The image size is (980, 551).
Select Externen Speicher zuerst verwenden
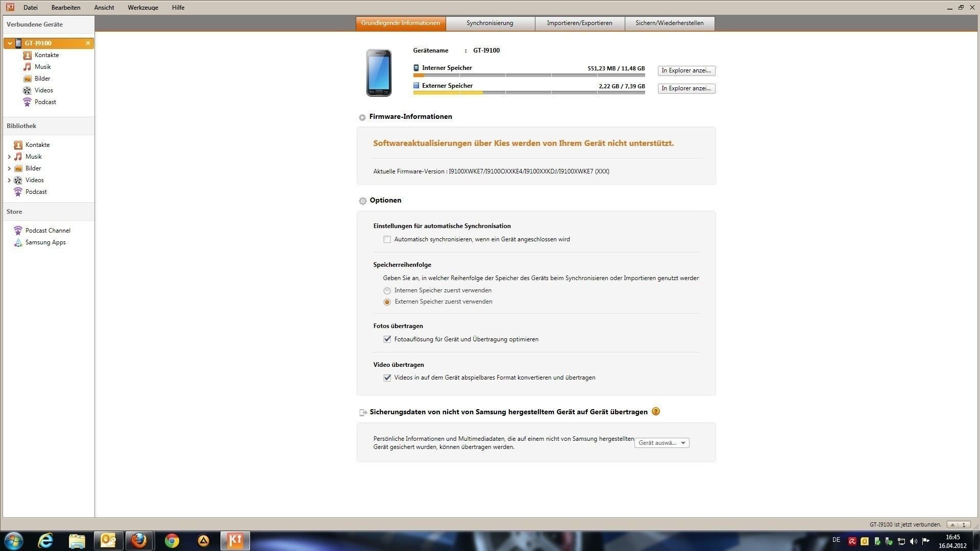tap(387, 302)
